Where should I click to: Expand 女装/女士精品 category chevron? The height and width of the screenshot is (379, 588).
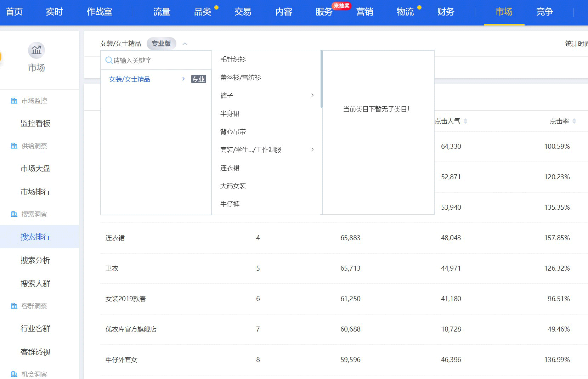click(x=183, y=79)
